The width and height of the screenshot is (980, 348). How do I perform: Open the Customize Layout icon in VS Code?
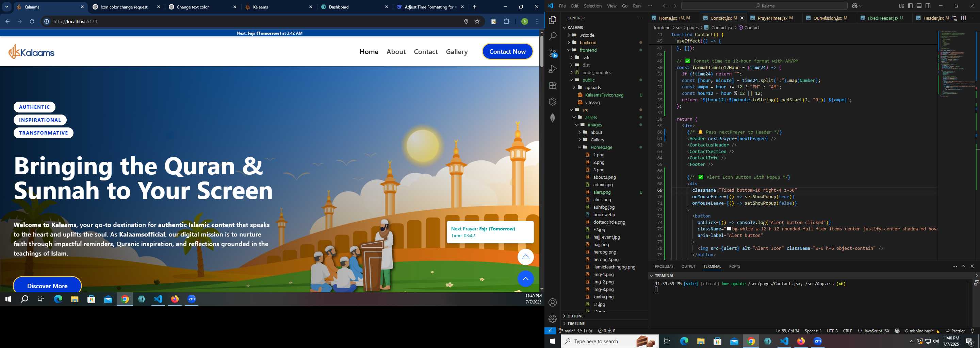901,6
